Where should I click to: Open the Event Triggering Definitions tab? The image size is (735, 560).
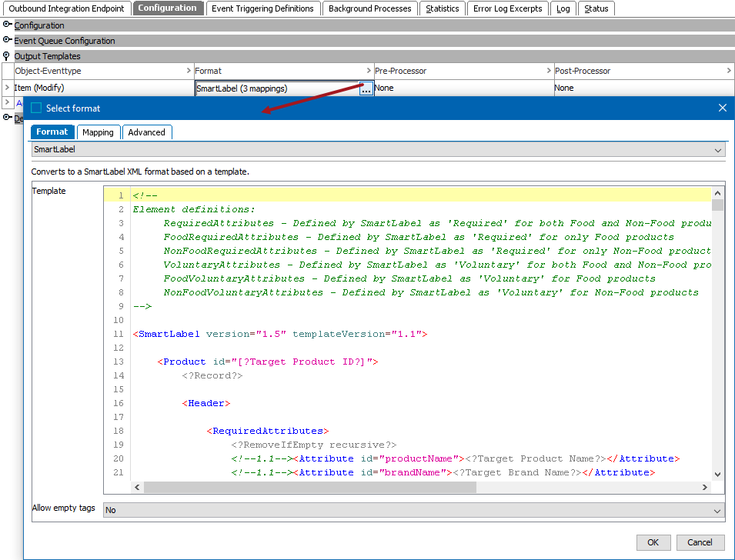click(263, 8)
